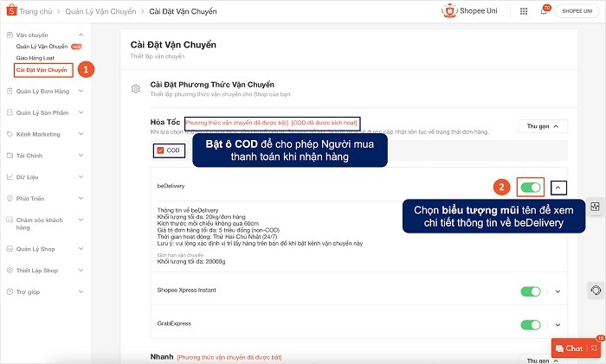Click the settings gear beside Cài Đặt Phương Thức
The image size is (606, 364).
click(135, 88)
